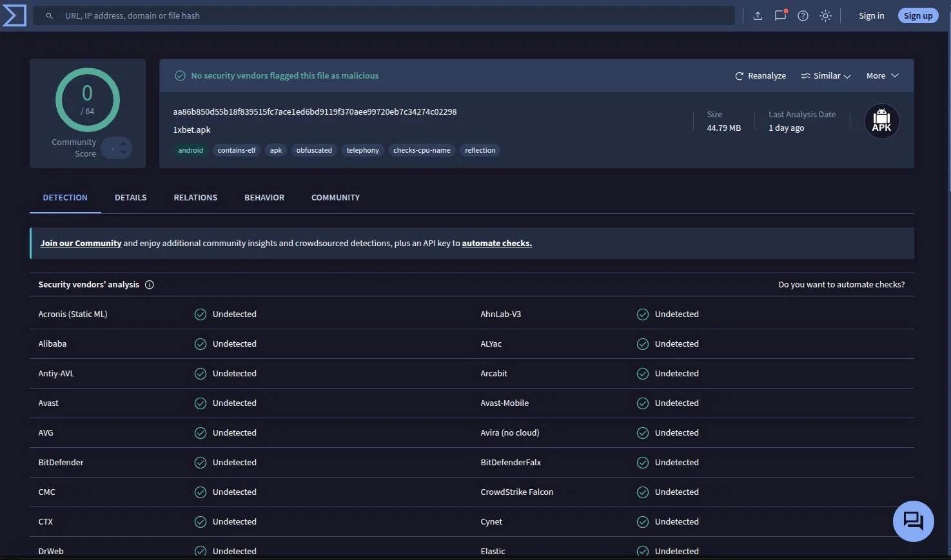Click the apk tag
This screenshot has width=951, height=560.
(x=276, y=150)
